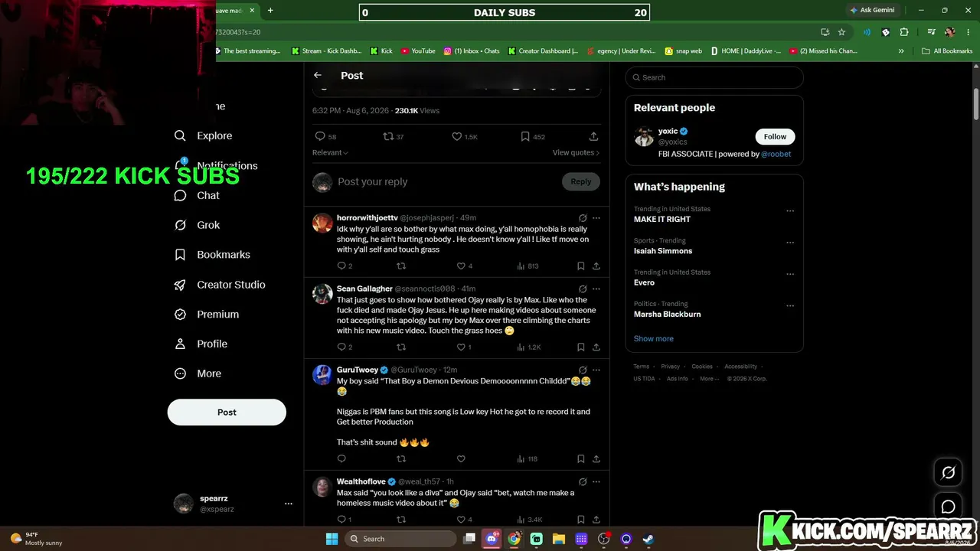Bookmark Sean Gallagher's comment
Image resolution: width=980 pixels, height=551 pixels.
click(x=580, y=347)
